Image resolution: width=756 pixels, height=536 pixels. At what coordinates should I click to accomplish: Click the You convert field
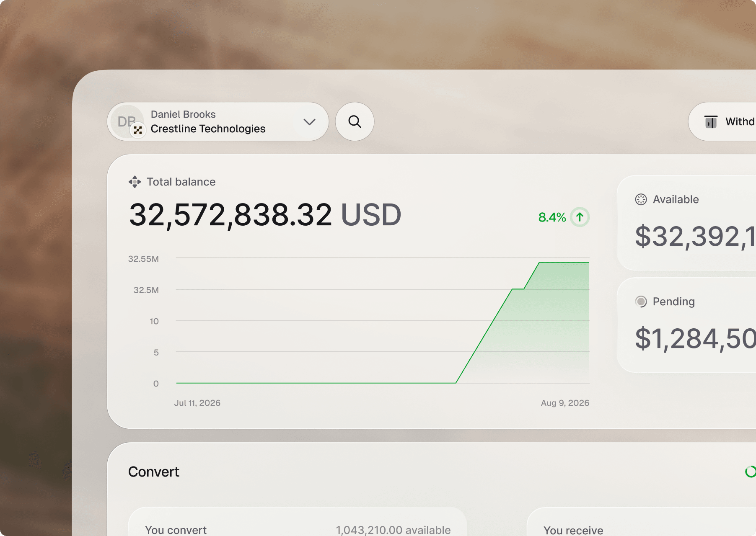click(298, 522)
